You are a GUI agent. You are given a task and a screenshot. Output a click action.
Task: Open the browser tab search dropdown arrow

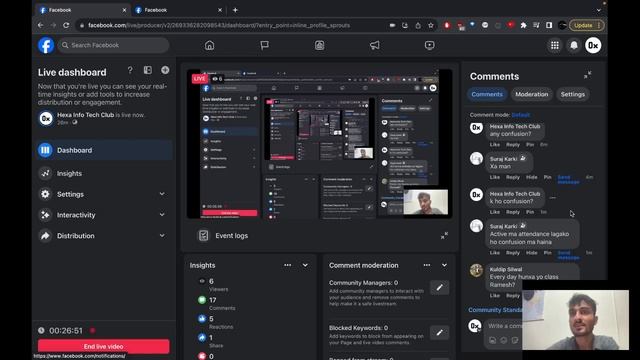click(x=599, y=10)
